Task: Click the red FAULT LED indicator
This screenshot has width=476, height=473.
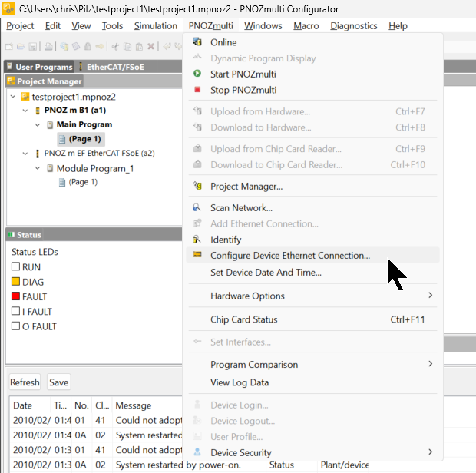Action: pos(15,296)
